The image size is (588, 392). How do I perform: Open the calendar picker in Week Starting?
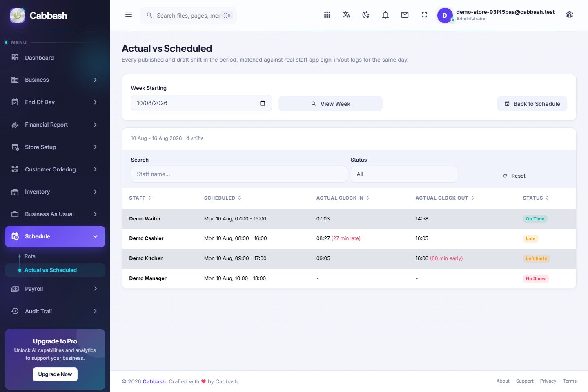click(263, 103)
